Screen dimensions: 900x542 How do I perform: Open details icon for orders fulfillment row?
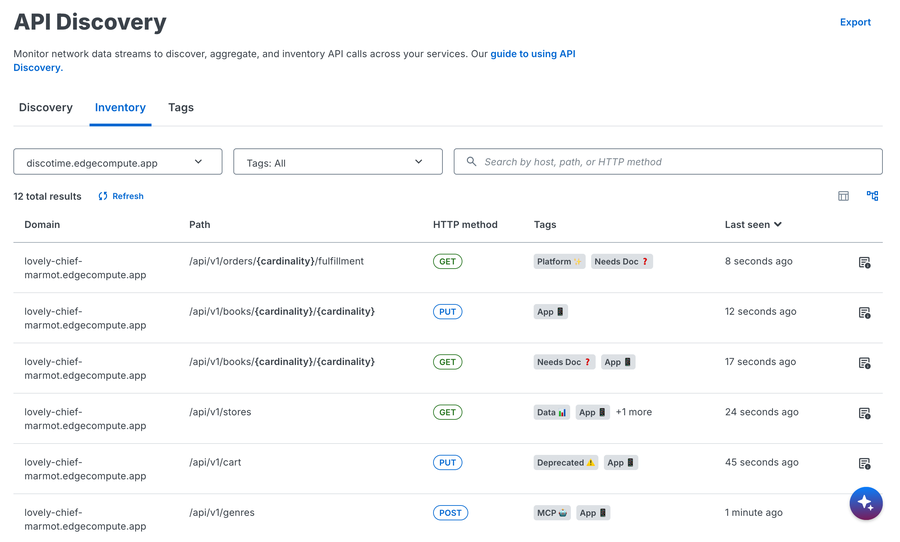pos(864,263)
